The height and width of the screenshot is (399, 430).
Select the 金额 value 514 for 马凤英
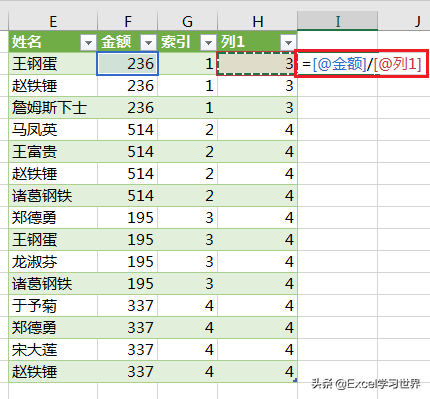click(x=127, y=130)
